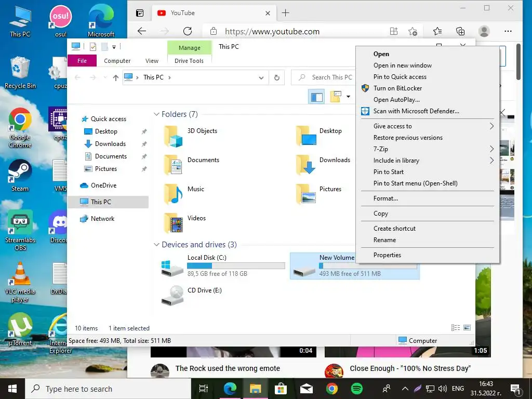Viewport: 532px width, 399px height.
Task: Click the Search This PC box
Action: [324, 78]
